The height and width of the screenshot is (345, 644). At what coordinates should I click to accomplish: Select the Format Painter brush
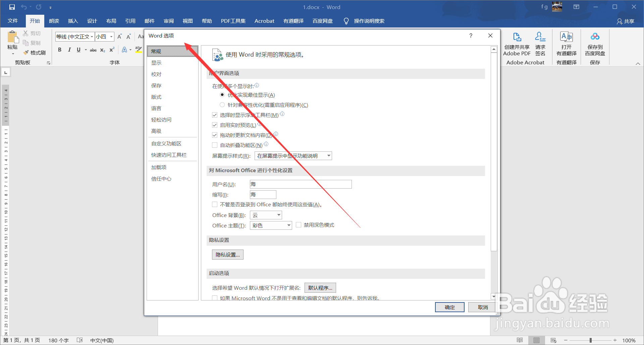(26, 53)
